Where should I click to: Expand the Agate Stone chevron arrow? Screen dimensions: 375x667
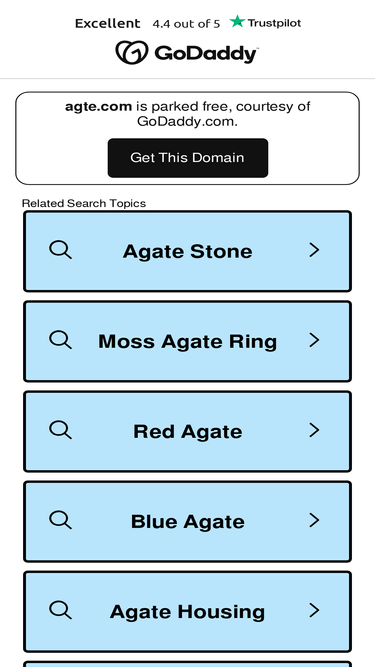click(314, 250)
